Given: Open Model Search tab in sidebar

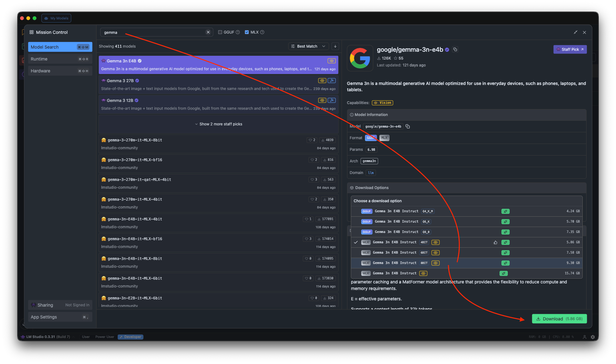Looking at the screenshot, I should pos(60,47).
